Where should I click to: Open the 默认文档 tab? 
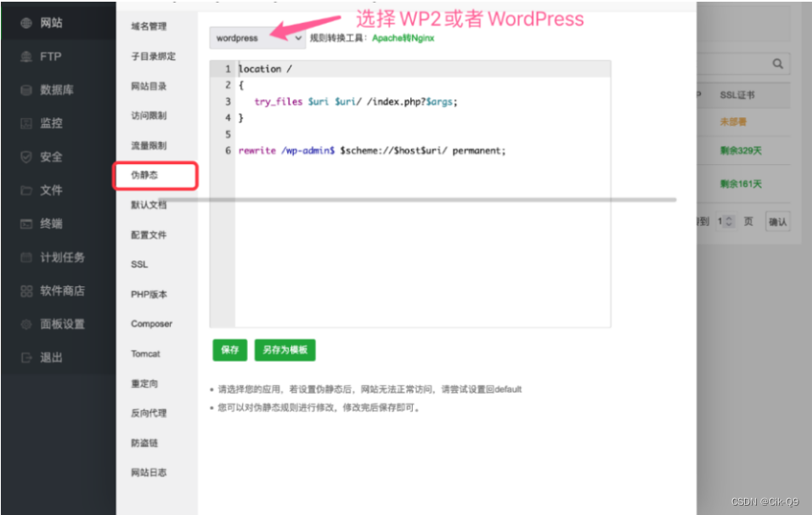pyautogui.click(x=149, y=205)
